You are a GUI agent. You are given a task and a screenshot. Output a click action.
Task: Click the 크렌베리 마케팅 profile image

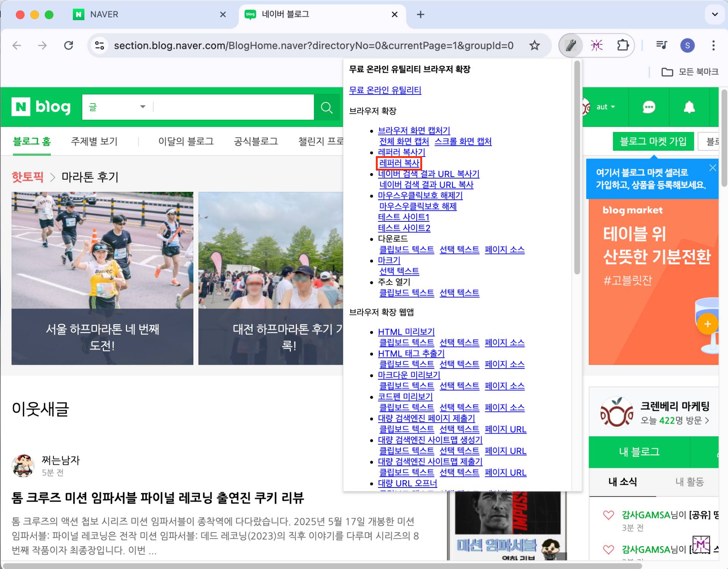(617, 412)
